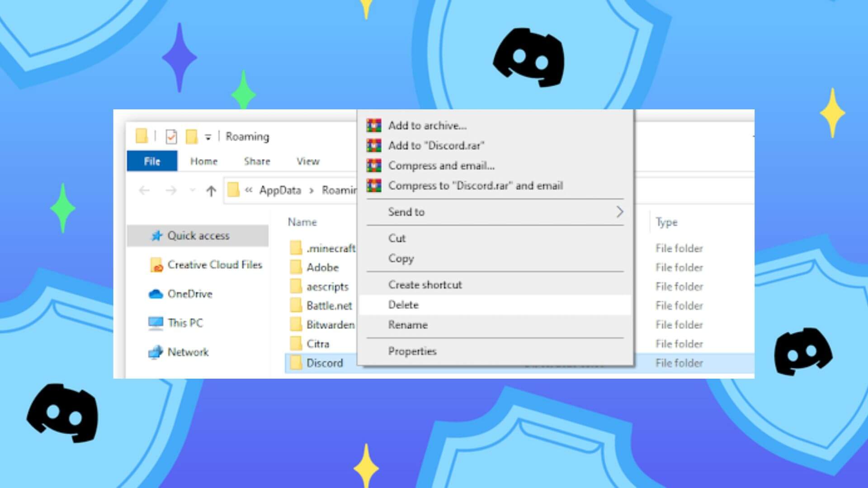Select the Discord folder name
The image size is (868, 488).
coord(325,363)
